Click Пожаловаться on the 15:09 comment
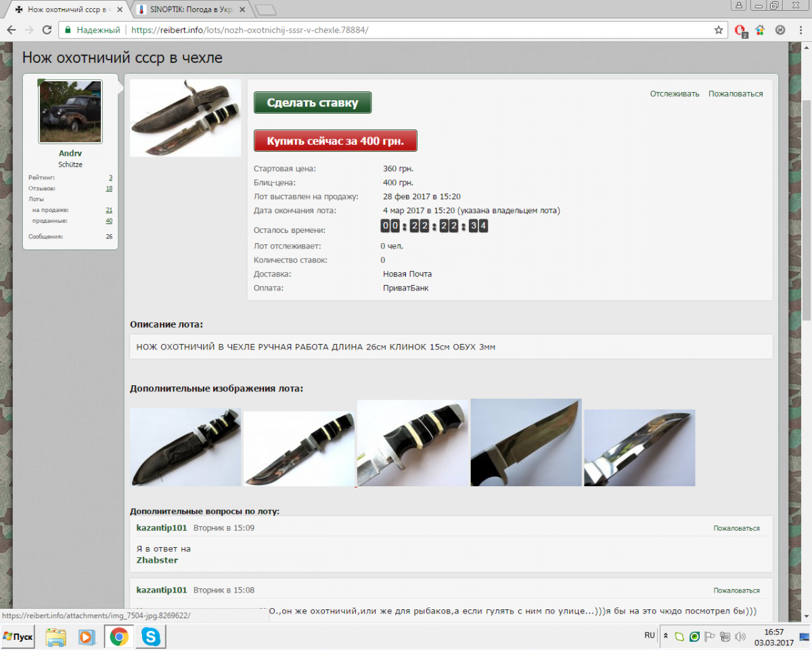 tap(736, 528)
